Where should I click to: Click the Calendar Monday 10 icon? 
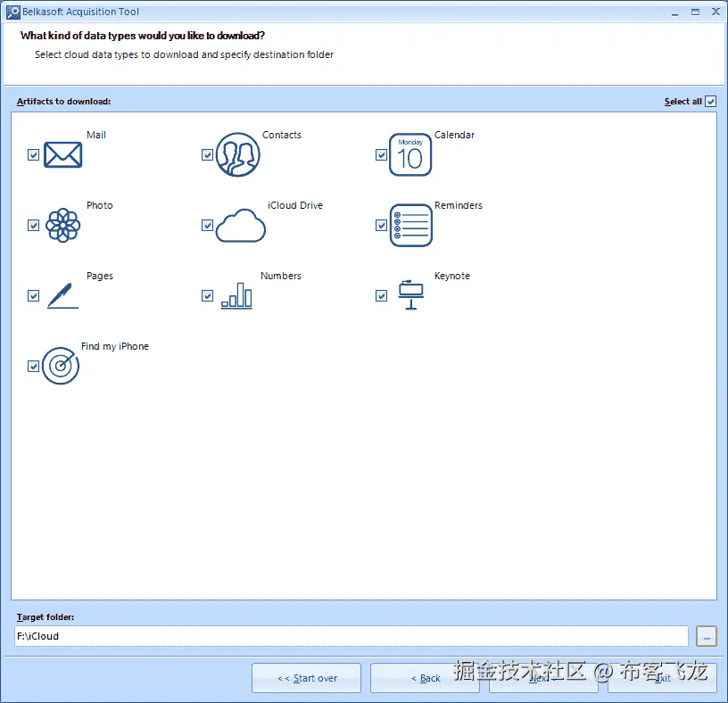coord(410,154)
